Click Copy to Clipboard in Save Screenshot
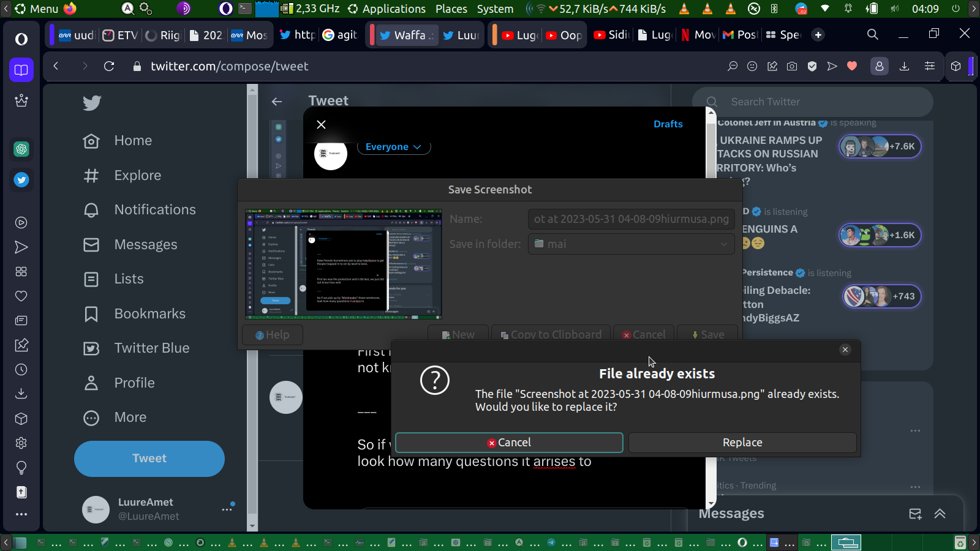980x551 pixels. click(551, 335)
